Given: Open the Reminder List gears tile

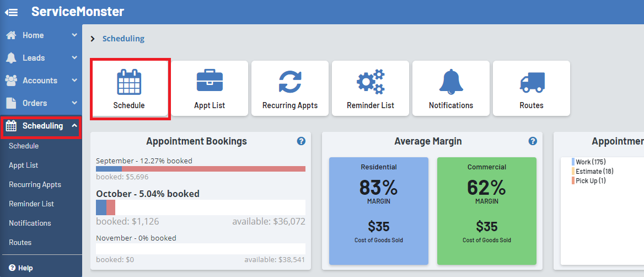Looking at the screenshot, I should point(371,88).
